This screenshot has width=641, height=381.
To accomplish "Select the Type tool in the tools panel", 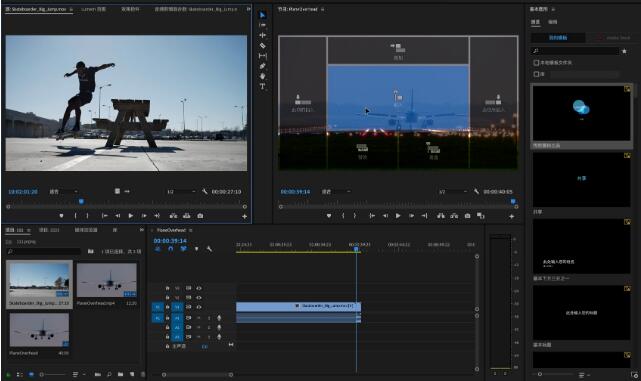I will pyautogui.click(x=262, y=86).
